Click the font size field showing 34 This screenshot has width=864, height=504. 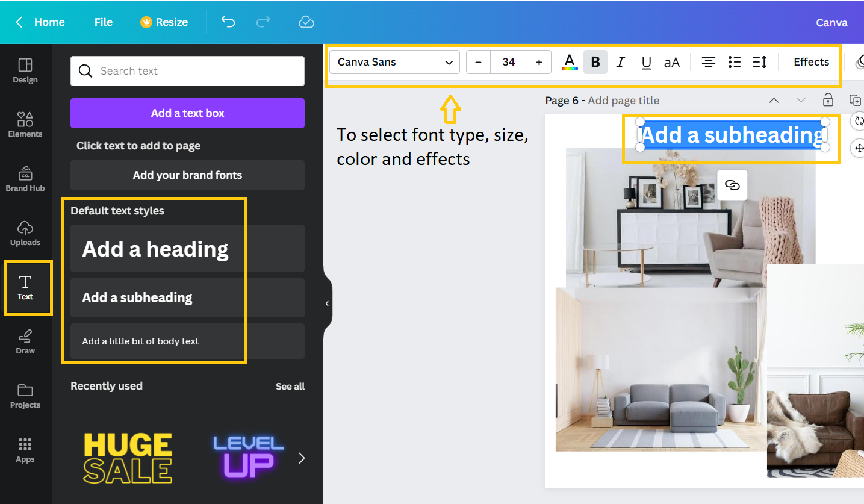[509, 62]
